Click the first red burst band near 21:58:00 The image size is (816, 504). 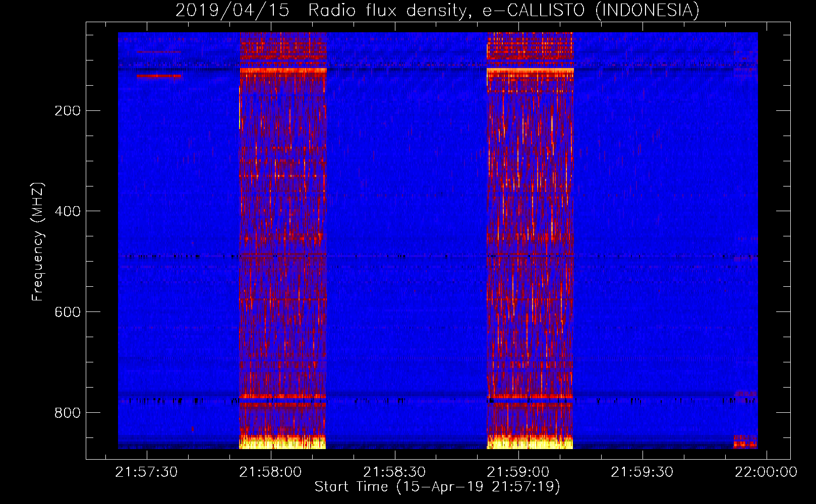click(282, 240)
